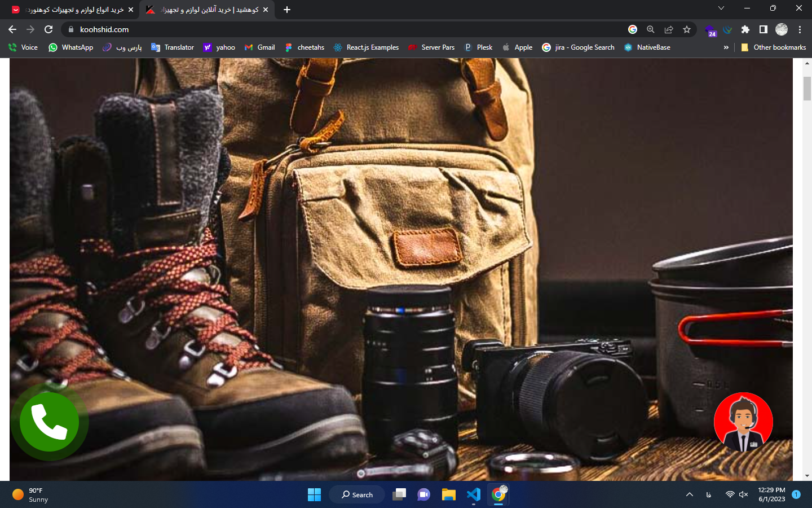Open the React.js Examples bookmark

366,47
